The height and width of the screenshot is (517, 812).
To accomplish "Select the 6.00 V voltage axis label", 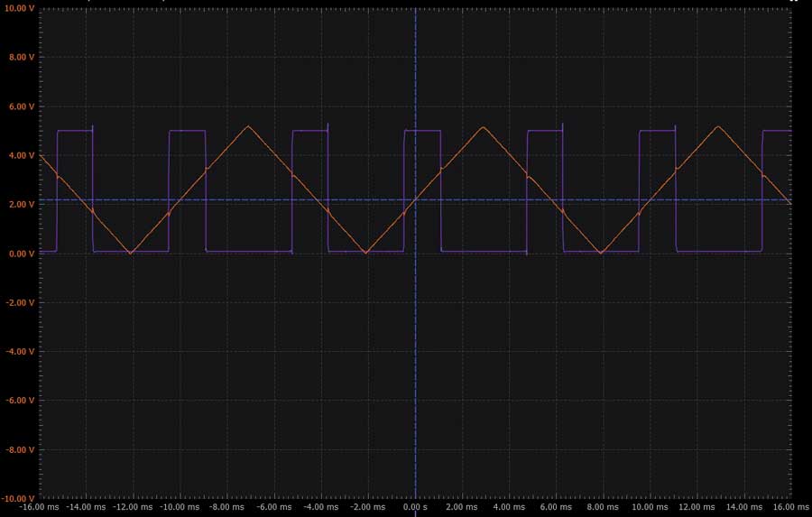I will click(x=22, y=106).
